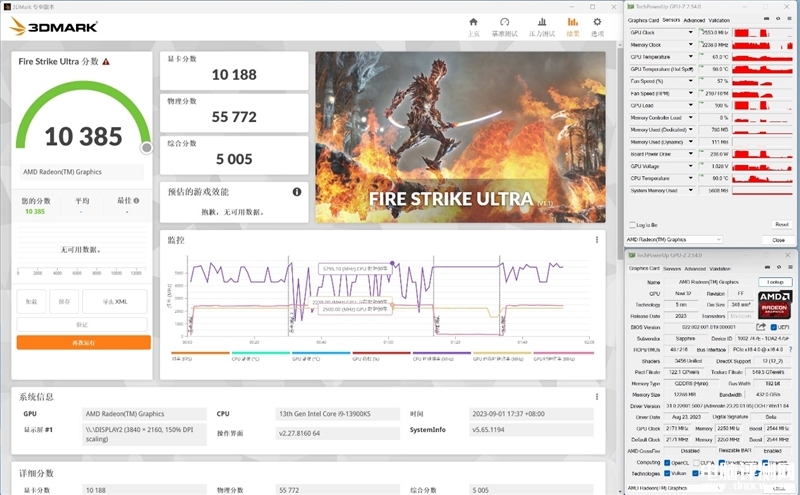This screenshot has height=495, width=800.
Task: Click the Reset button in GPU-Z Sensors
Action: click(x=782, y=225)
